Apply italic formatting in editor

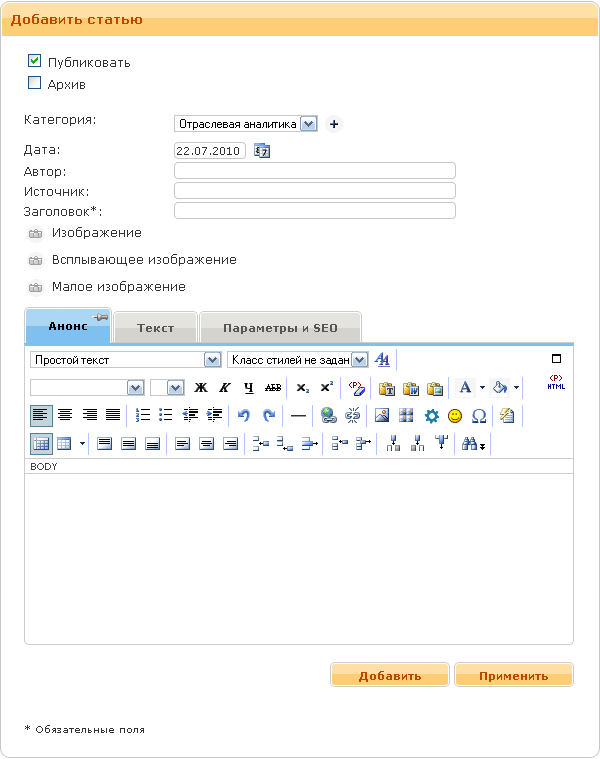[x=225, y=388]
